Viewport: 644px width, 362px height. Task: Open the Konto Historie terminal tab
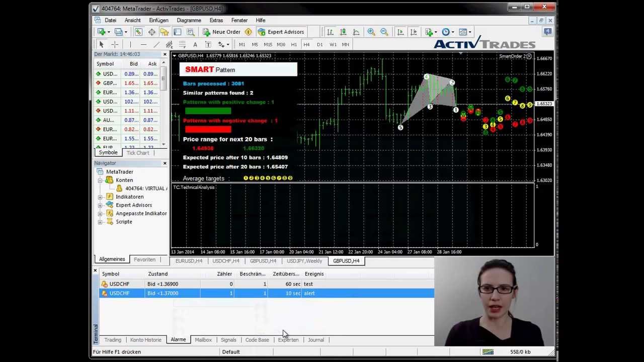[145, 340]
